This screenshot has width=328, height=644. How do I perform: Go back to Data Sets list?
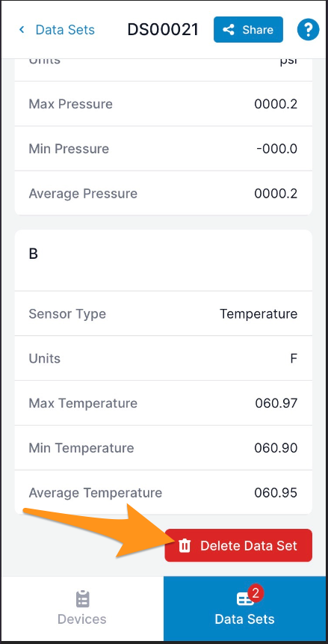pyautogui.click(x=57, y=30)
